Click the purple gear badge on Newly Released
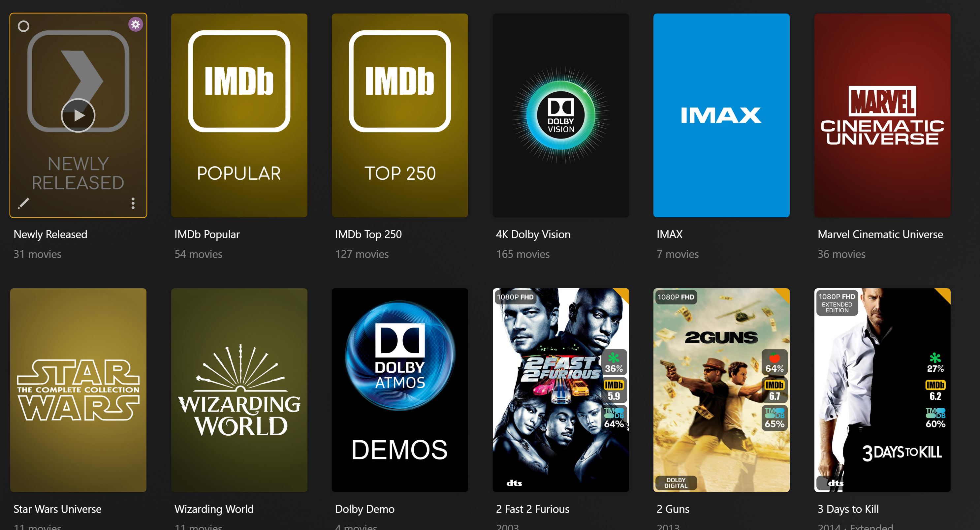 coord(136,24)
